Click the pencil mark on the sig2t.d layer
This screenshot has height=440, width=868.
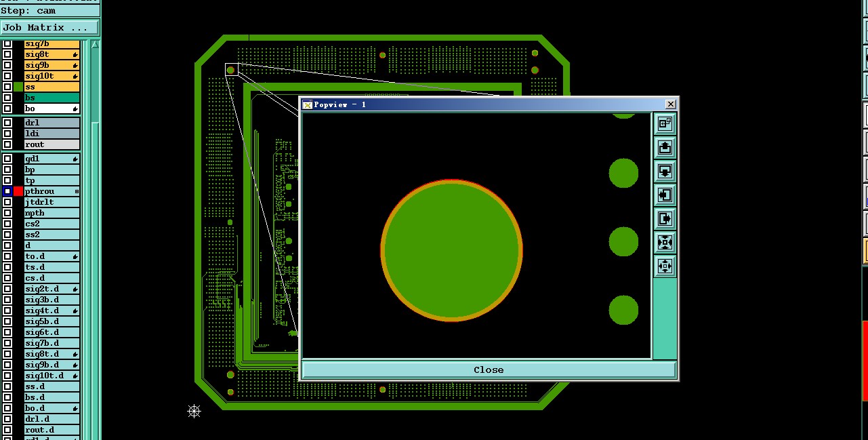tap(75, 289)
